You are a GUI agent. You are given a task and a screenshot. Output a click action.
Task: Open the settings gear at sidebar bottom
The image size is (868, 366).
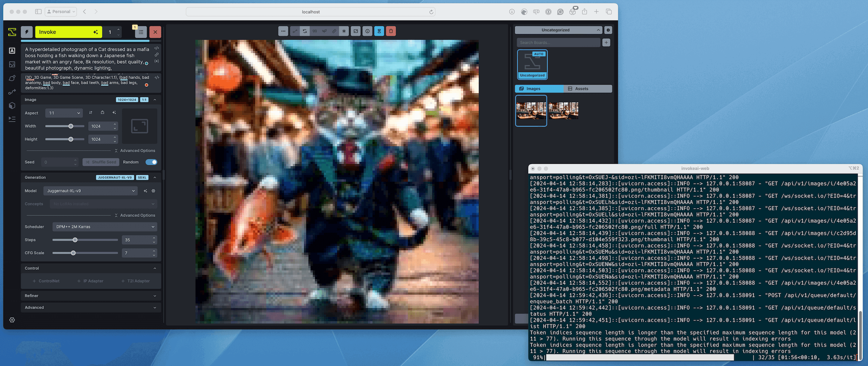point(12,320)
